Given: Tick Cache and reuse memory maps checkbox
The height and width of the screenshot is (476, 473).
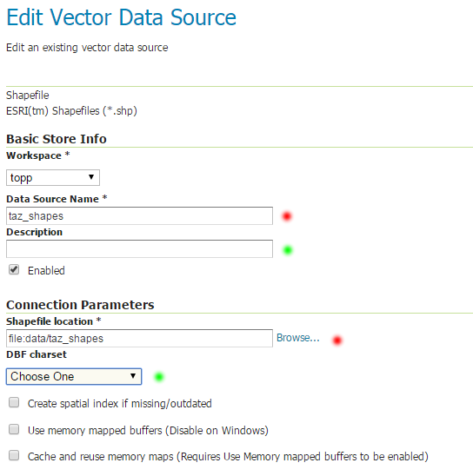Looking at the screenshot, I should click(14, 456).
